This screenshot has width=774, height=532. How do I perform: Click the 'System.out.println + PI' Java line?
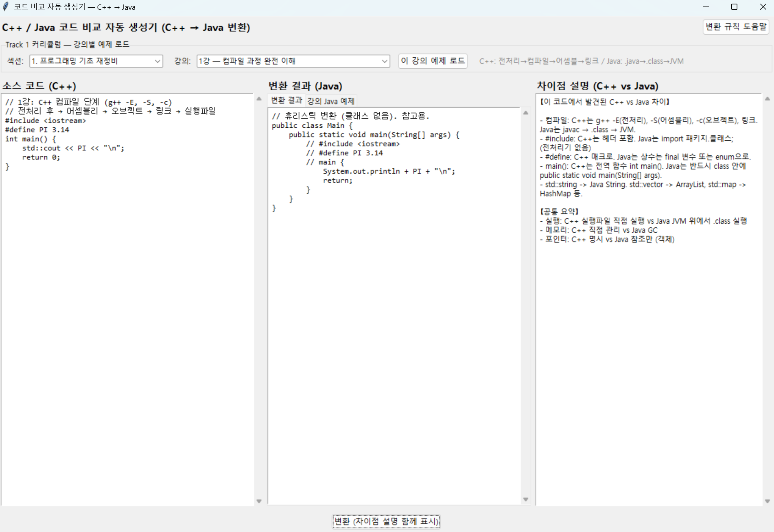click(389, 171)
